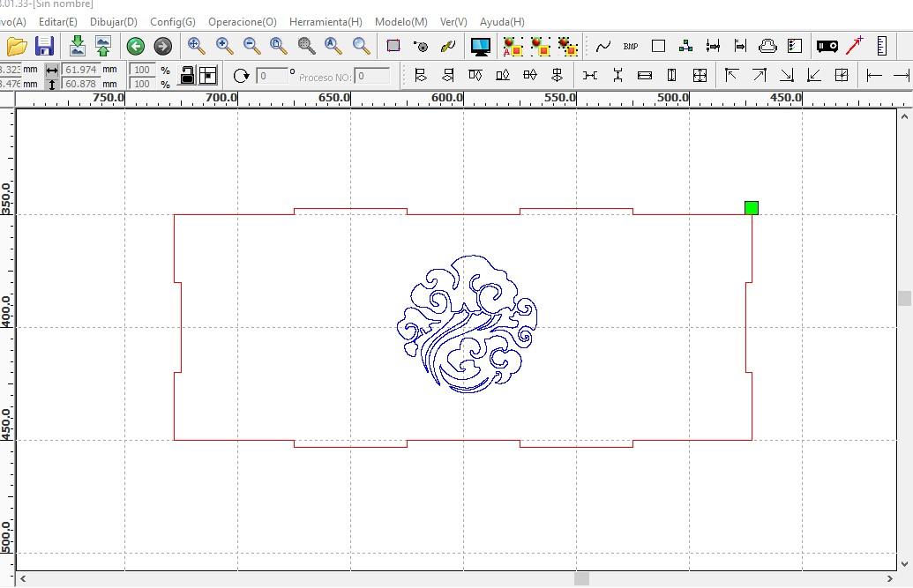This screenshot has height=588, width=913.
Task: Click the plain magnifier zoom icon
Action: (361, 46)
